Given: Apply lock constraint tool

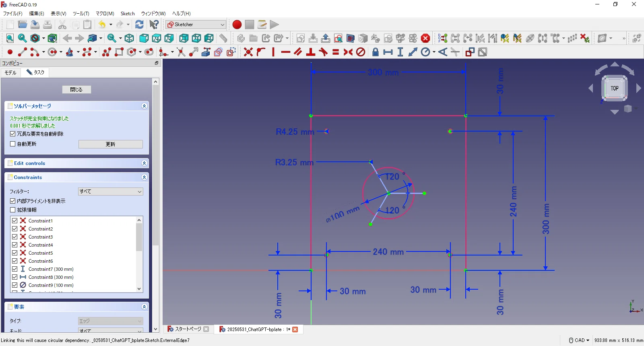Looking at the screenshot, I should pos(376,52).
